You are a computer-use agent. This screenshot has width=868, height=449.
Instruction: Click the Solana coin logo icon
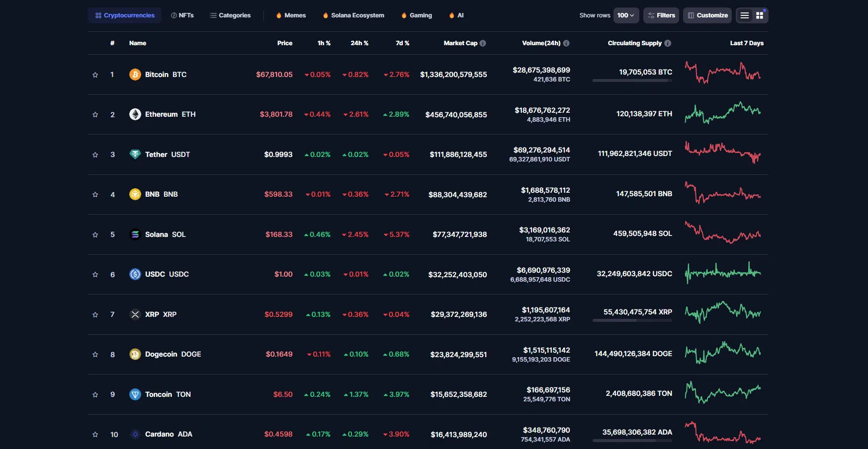pos(135,234)
